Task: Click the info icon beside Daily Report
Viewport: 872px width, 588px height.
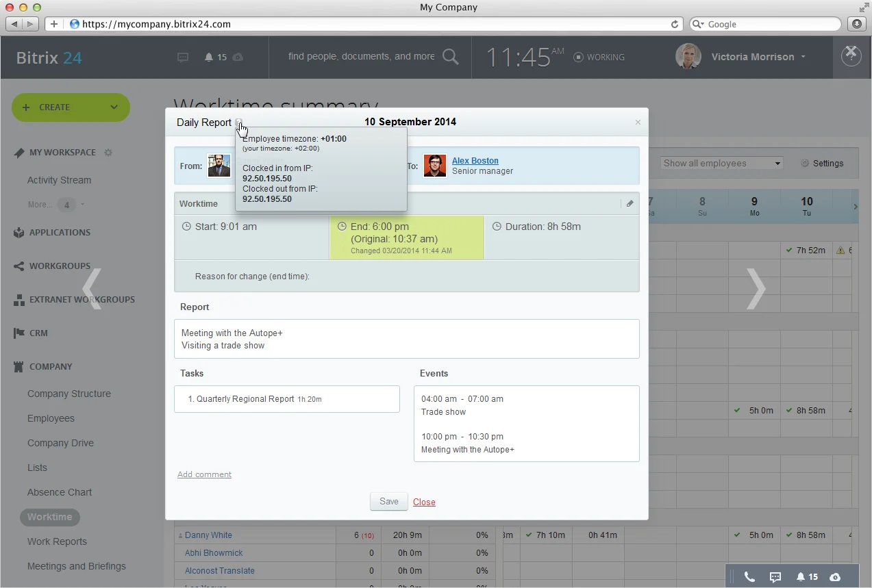Action: tap(238, 123)
